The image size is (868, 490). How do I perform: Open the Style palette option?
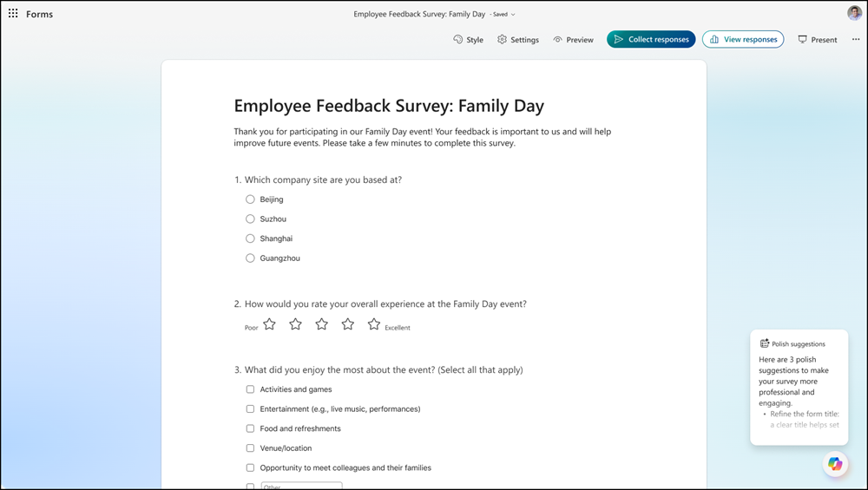click(469, 39)
